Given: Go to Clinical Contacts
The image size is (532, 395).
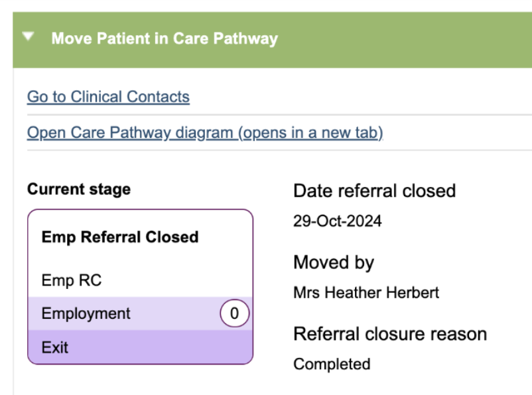Looking at the screenshot, I should [x=108, y=97].
